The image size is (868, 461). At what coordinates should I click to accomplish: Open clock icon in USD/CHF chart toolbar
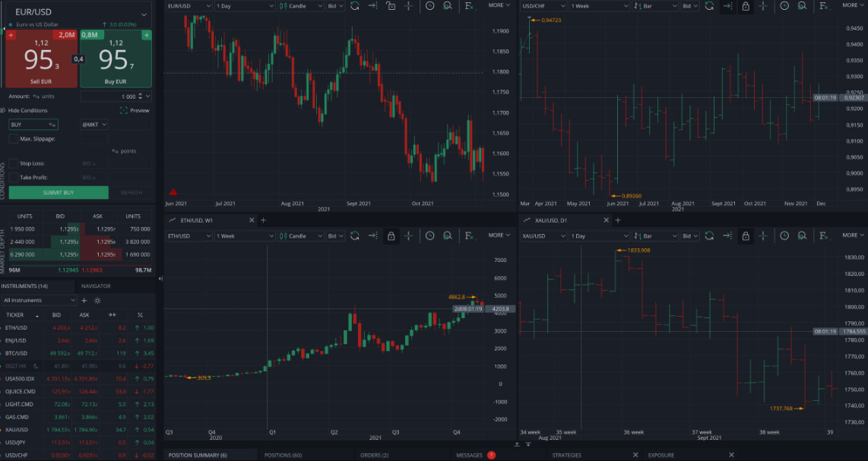[x=784, y=5]
